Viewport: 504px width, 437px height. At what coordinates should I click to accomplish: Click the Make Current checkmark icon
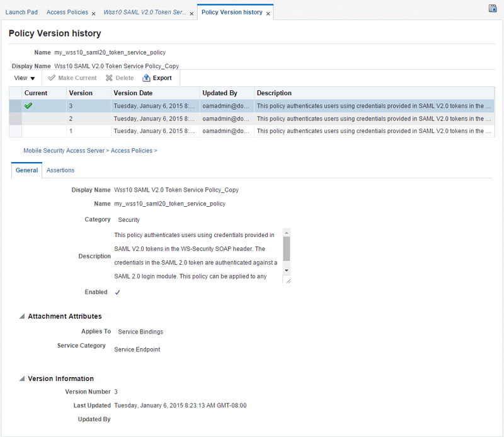(x=52, y=78)
